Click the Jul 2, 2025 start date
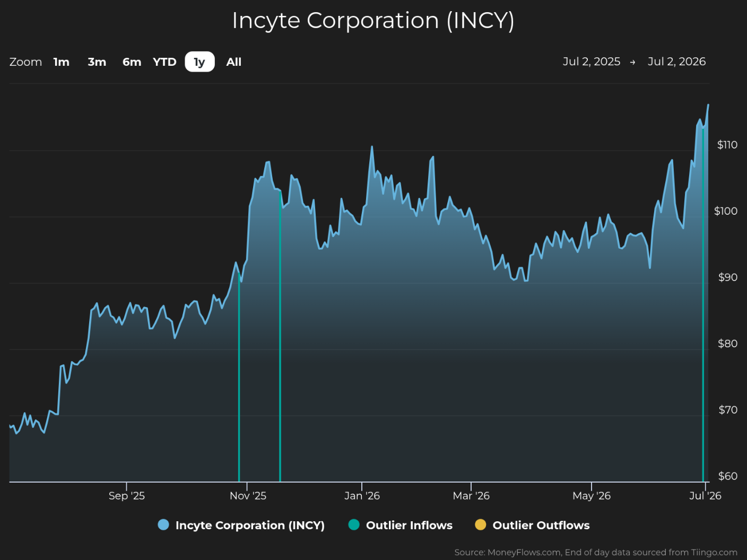Screen dimensions: 747x560 [x=592, y=62]
